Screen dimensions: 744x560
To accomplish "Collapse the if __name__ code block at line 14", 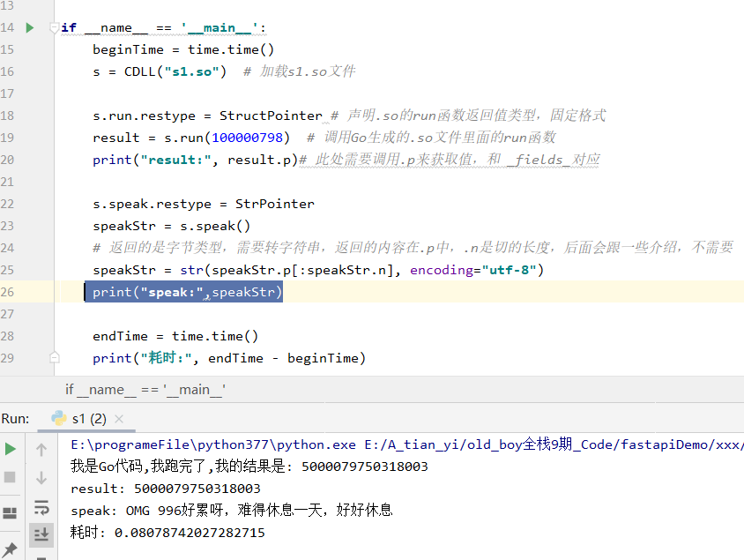I will point(54,28).
